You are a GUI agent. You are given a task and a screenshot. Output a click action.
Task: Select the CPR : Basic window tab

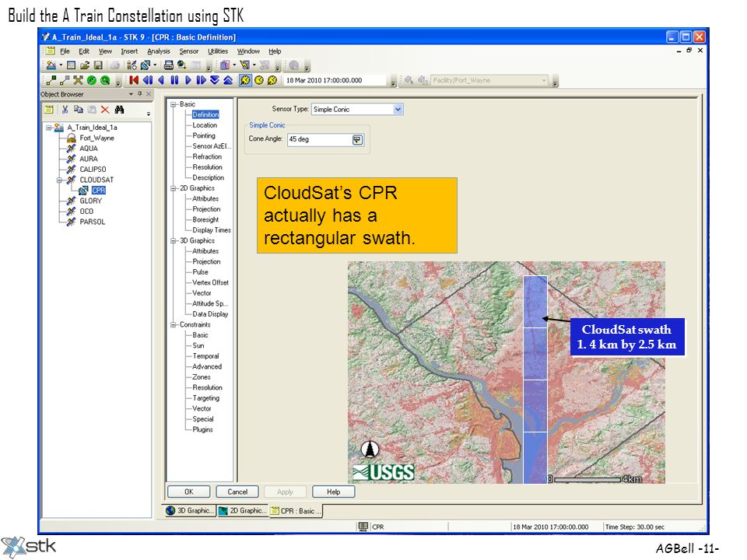click(296, 511)
